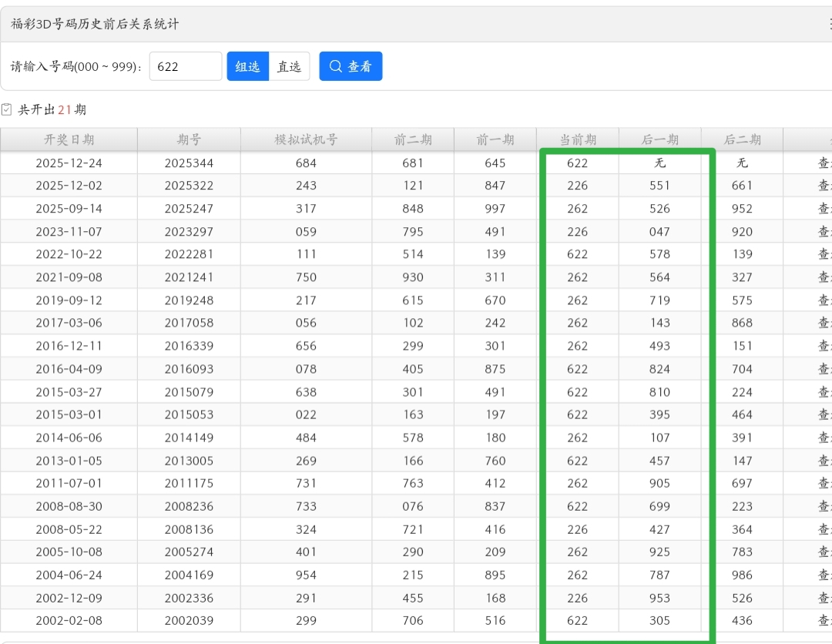832x644 pixels.
Task: Sort by 开奖日期 column header
Action: (x=69, y=139)
